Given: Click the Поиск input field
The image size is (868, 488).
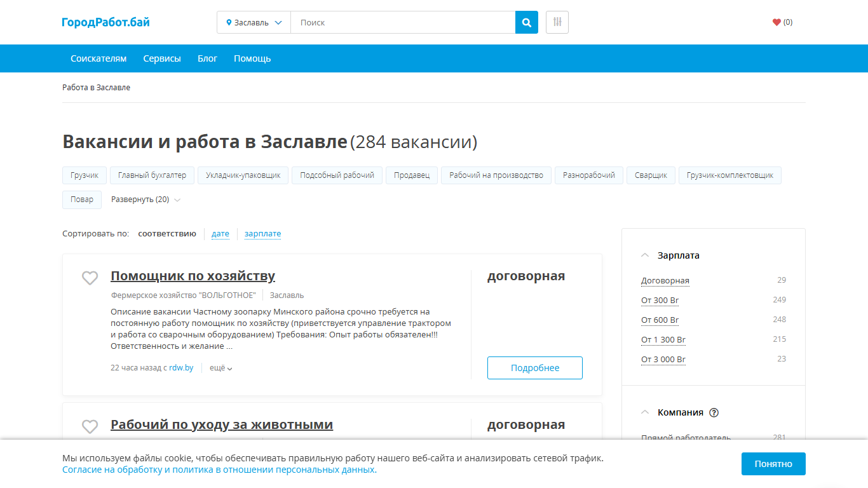Looking at the screenshot, I should point(403,22).
